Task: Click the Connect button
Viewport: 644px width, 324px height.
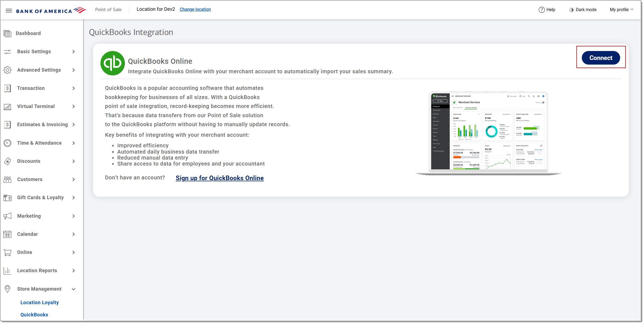Action: [601, 58]
